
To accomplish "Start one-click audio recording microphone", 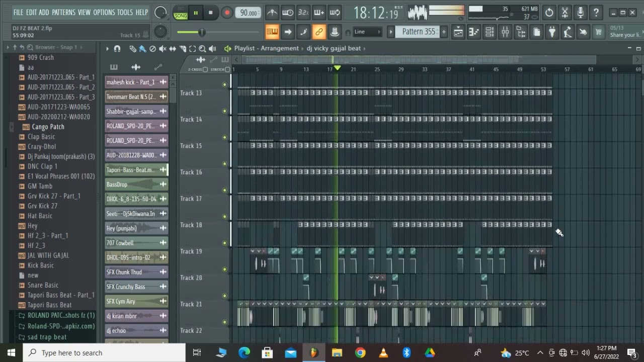I will (581, 13).
